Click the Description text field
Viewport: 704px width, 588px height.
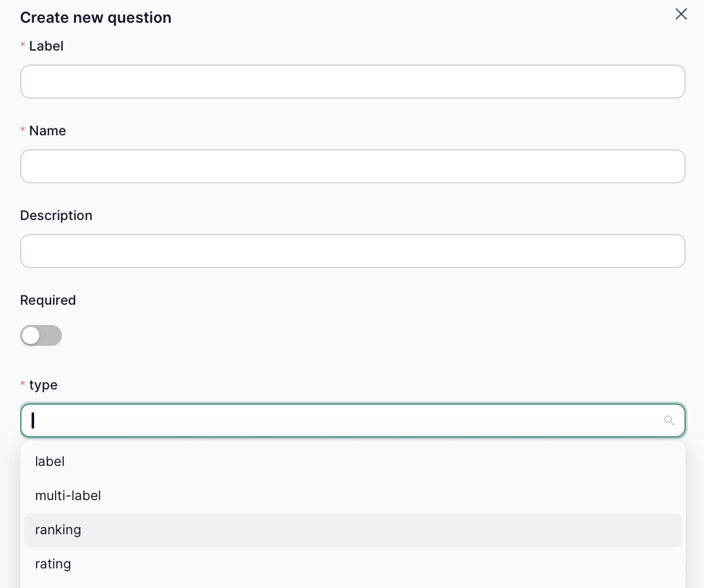[x=353, y=251]
